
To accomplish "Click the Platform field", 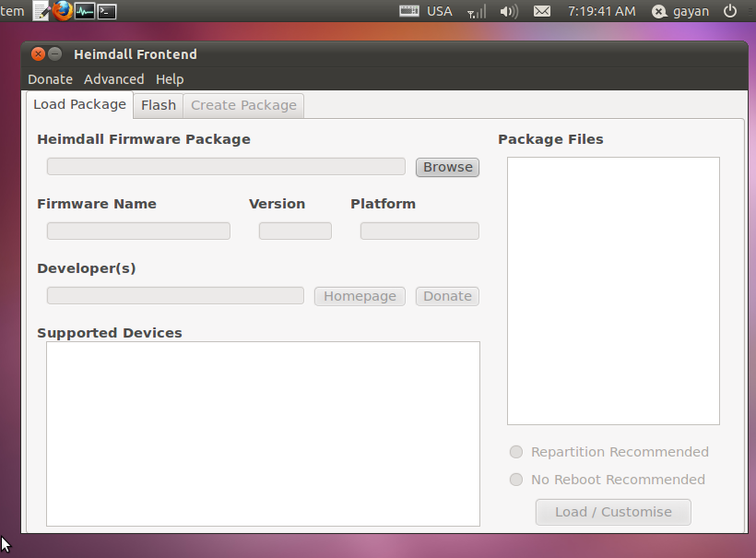I will [419, 231].
